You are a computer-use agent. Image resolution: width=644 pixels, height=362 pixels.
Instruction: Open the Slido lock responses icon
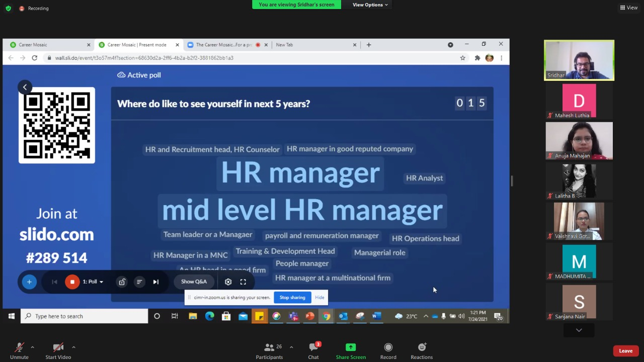(122, 282)
